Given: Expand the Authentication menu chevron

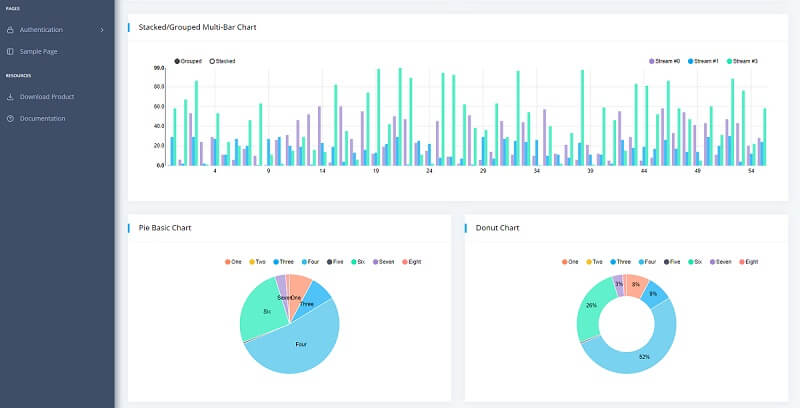Looking at the screenshot, I should coord(102,29).
